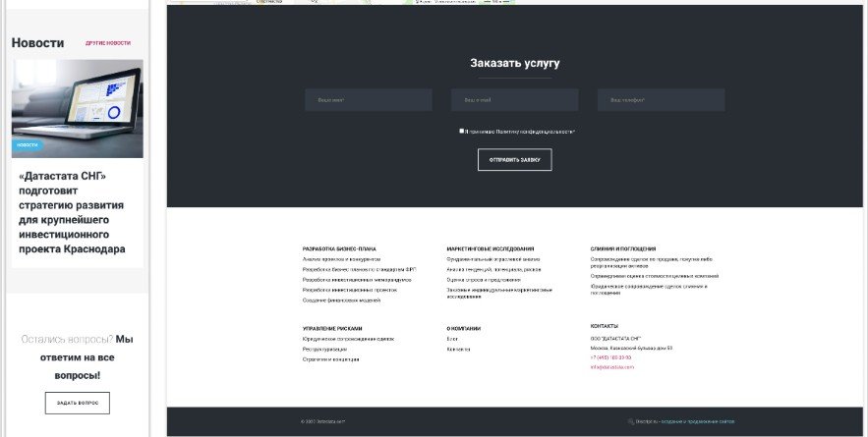Open the 'Другие новости' link

(108, 42)
